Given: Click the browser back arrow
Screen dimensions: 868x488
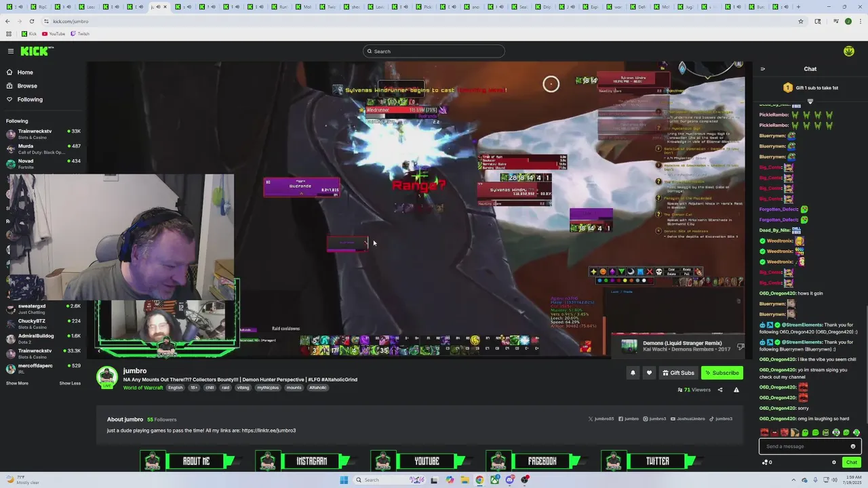Looking at the screenshot, I should 7,21.
